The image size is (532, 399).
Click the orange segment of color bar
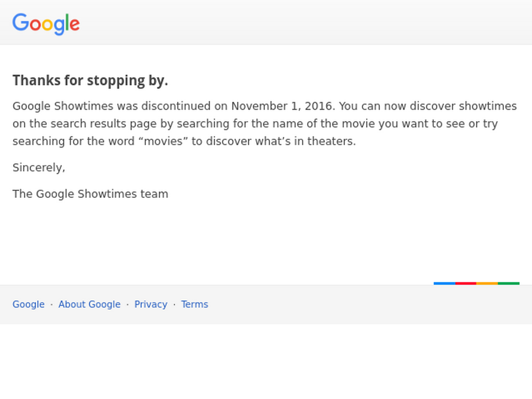(487, 283)
